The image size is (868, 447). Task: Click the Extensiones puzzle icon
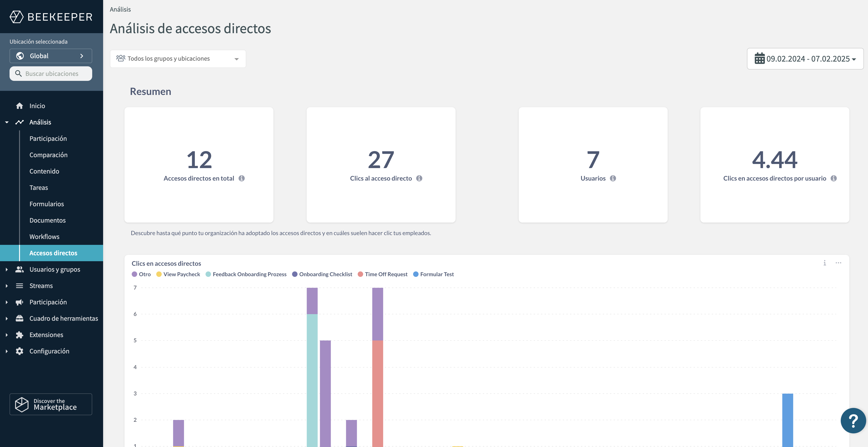pyautogui.click(x=20, y=335)
